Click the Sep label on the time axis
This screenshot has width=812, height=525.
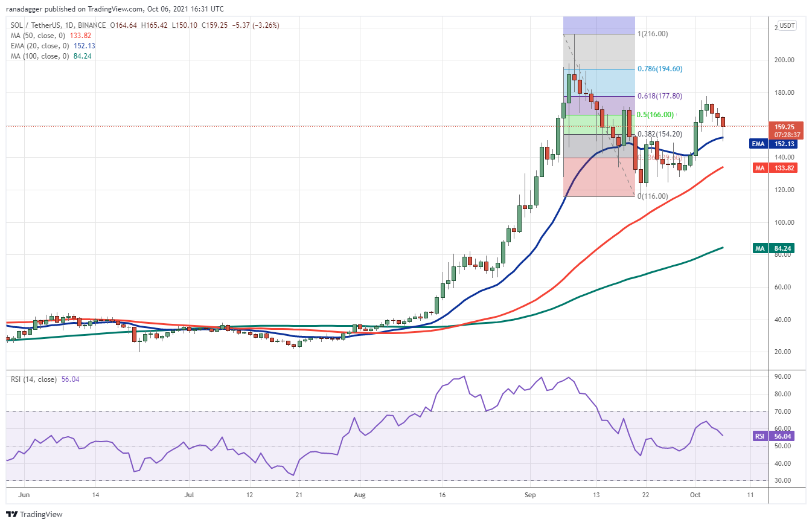(531, 494)
